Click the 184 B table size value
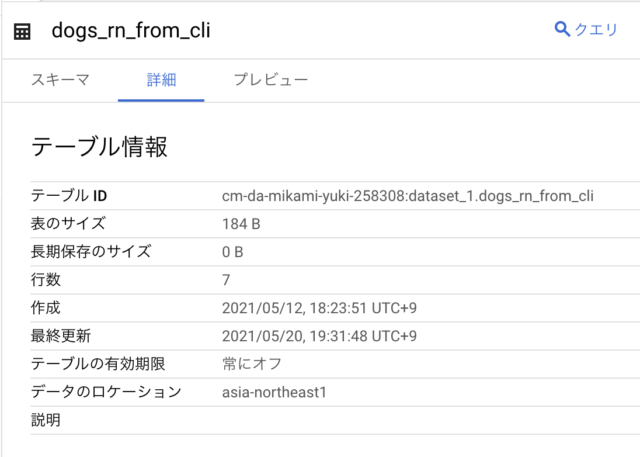This screenshot has width=640, height=457. pos(241,224)
